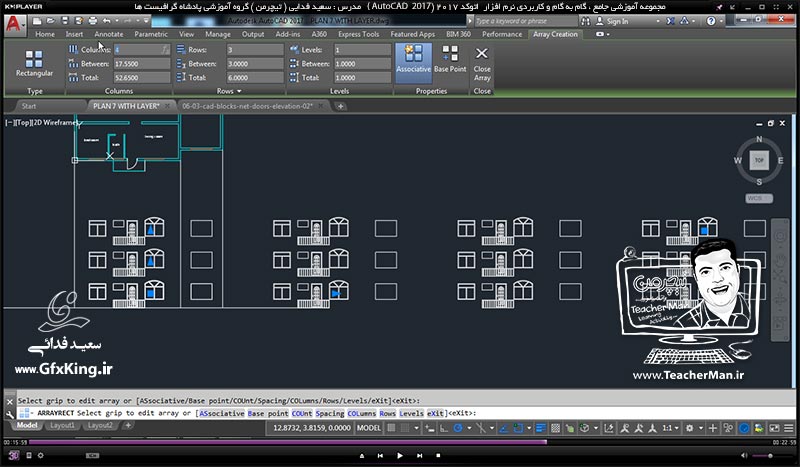Screen dimensions: 800x467
Task: Close the array with Close Array
Action: tap(482, 64)
